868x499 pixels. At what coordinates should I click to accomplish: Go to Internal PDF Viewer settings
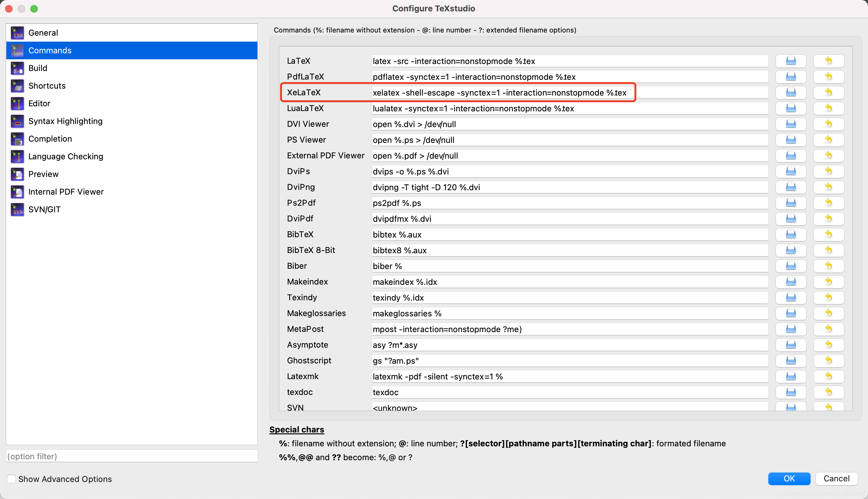pyautogui.click(x=66, y=191)
